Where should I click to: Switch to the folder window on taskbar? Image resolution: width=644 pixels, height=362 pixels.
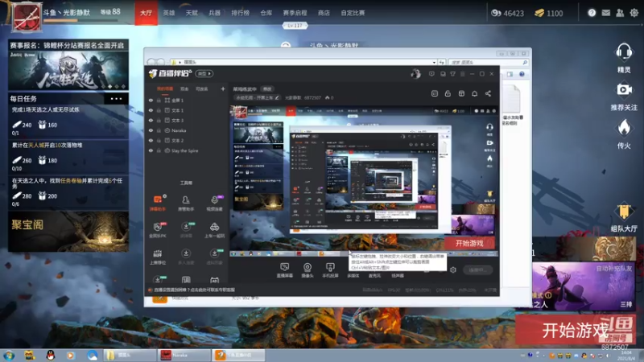(x=130, y=355)
